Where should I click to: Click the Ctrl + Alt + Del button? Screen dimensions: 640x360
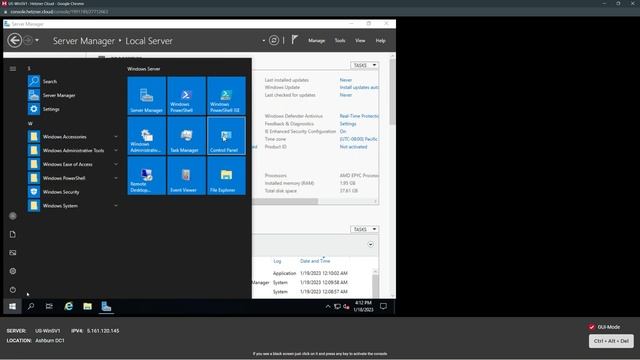[611, 341]
